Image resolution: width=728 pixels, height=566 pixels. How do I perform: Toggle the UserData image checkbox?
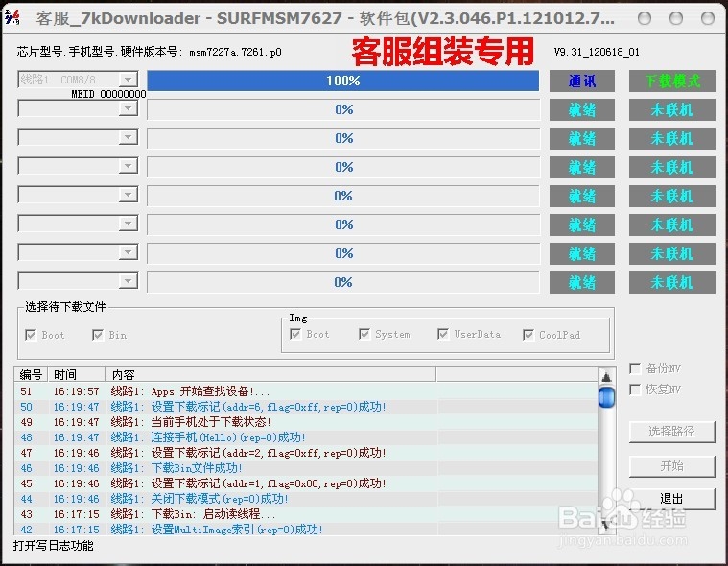pos(443,334)
